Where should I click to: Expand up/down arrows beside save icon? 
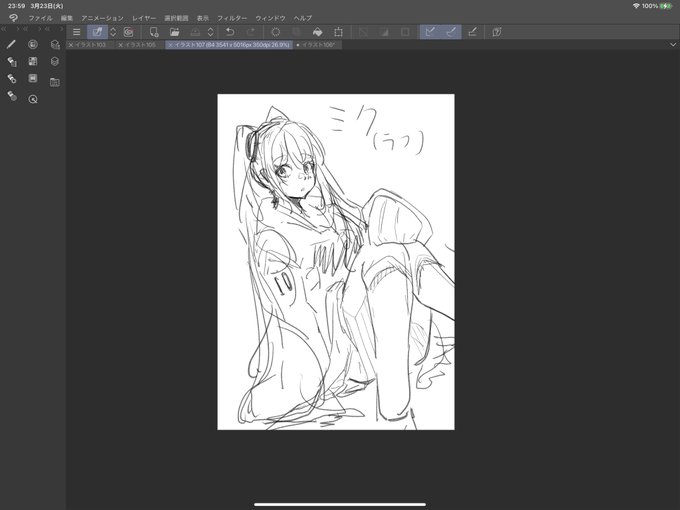point(210,32)
